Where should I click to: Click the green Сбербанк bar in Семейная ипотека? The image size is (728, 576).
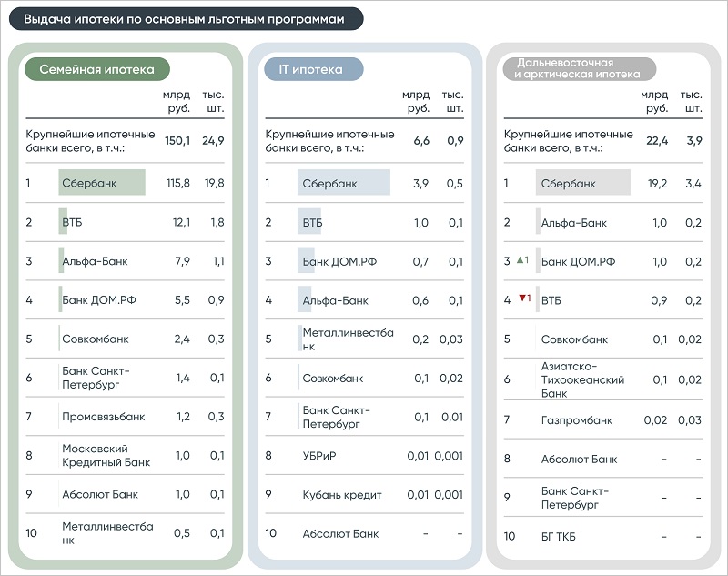102,182
